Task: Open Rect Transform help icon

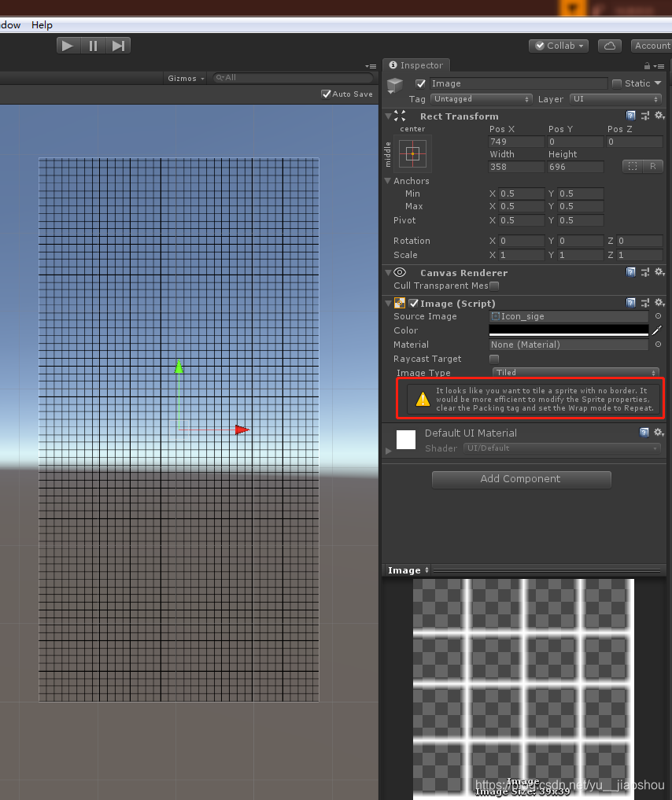Action: click(x=630, y=116)
